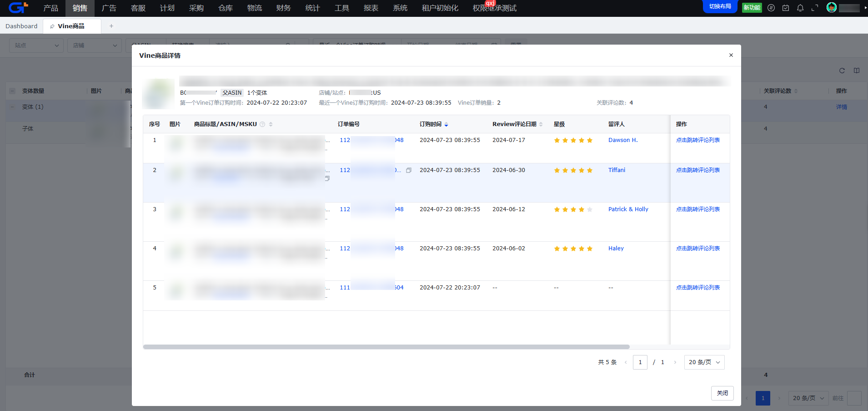
Task: Click 点击跳转评论列表 for Tiffani row
Action: coord(698,170)
